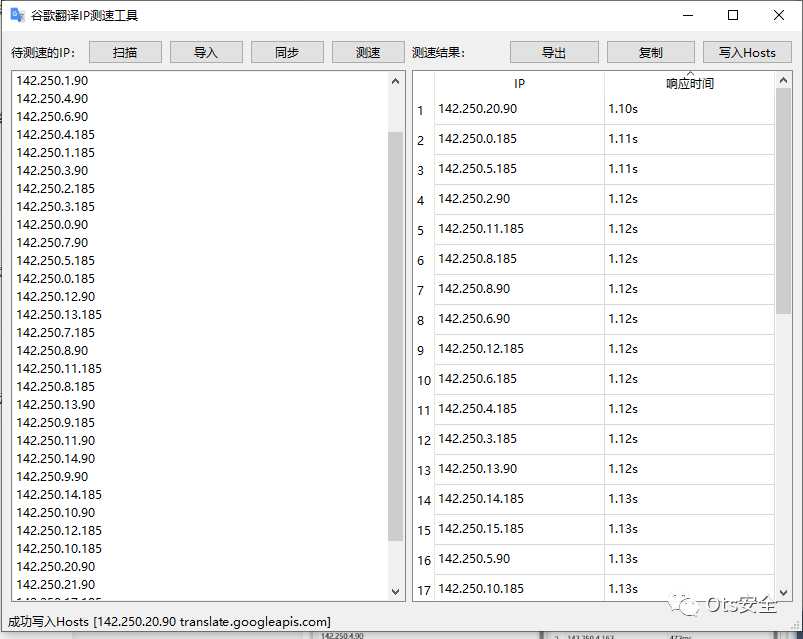The image size is (803, 639).
Task: Minimize the 谷歌翻译IP测速工具 window
Action: (x=688, y=15)
